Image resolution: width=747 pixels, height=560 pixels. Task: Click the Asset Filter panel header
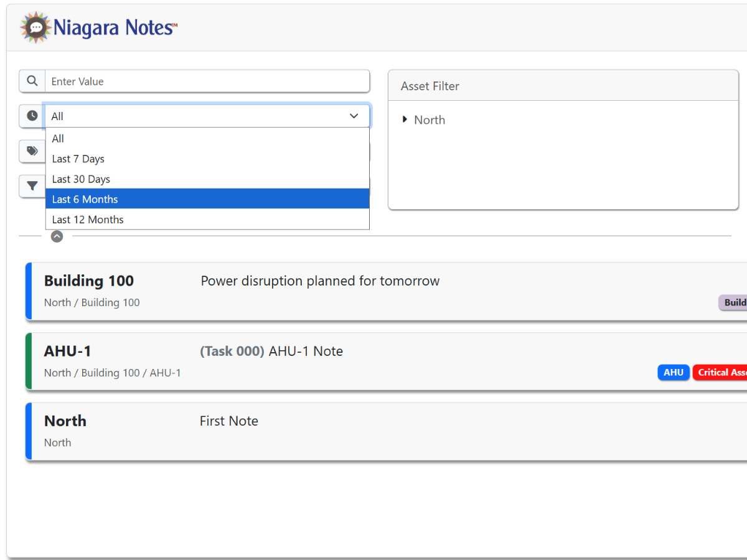(563, 86)
